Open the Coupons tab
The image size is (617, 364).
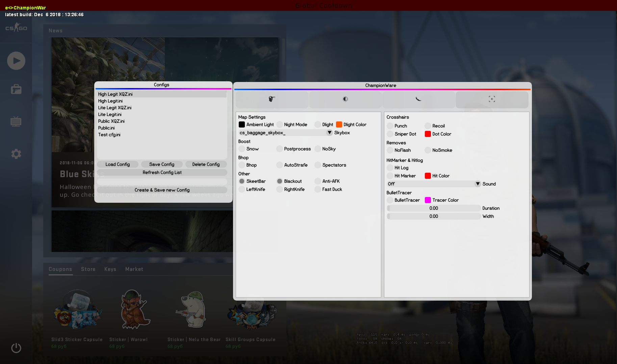[60, 269]
